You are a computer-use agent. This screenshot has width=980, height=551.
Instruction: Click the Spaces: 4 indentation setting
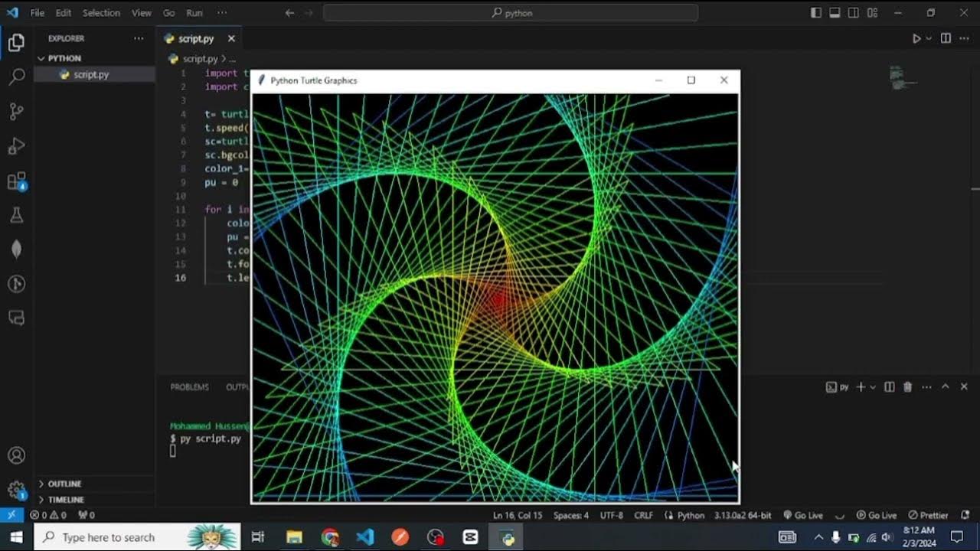pyautogui.click(x=571, y=515)
